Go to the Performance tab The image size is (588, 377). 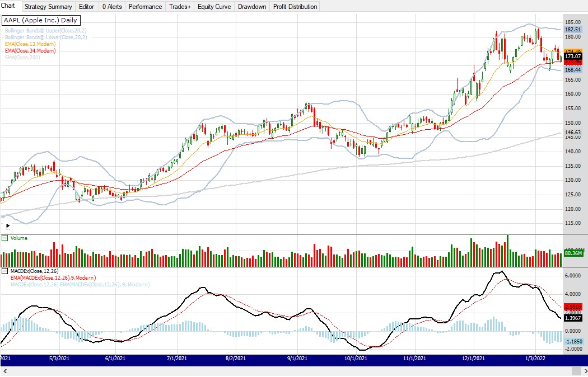145,7
